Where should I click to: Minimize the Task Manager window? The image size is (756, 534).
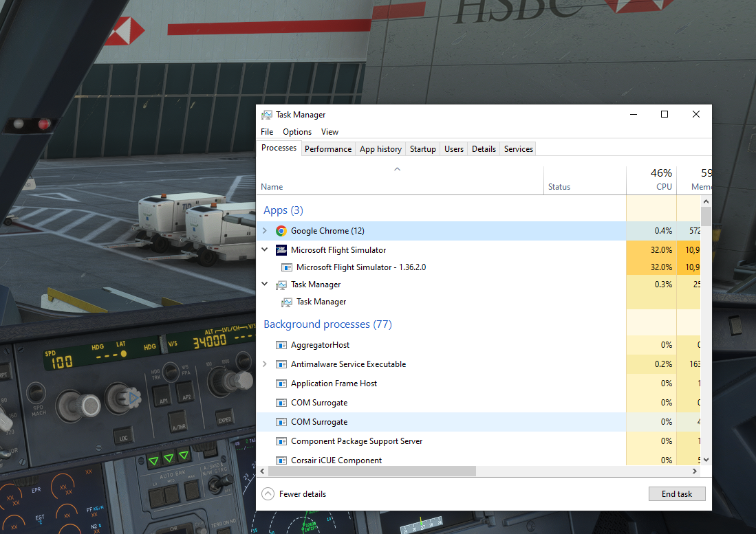coord(634,115)
